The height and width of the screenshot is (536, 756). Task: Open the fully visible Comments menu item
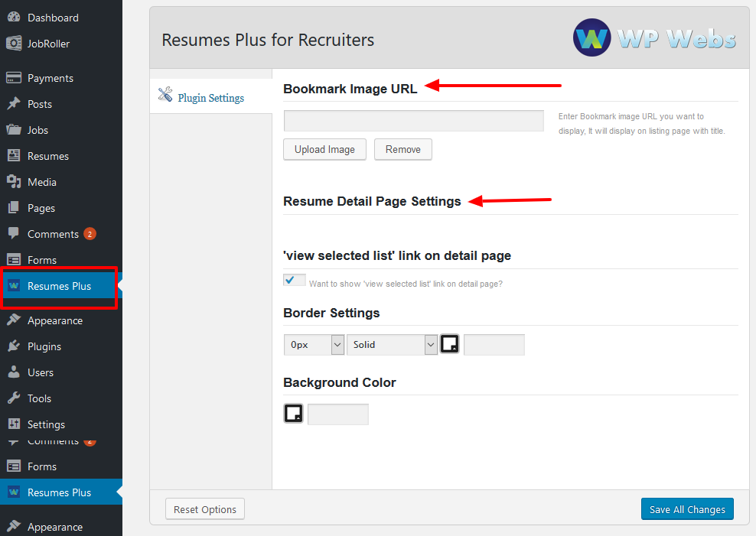[61, 234]
